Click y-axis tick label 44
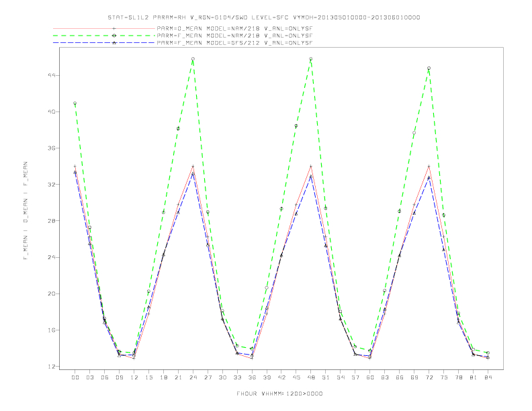This screenshot has width=532, height=411. pyautogui.click(x=52, y=75)
